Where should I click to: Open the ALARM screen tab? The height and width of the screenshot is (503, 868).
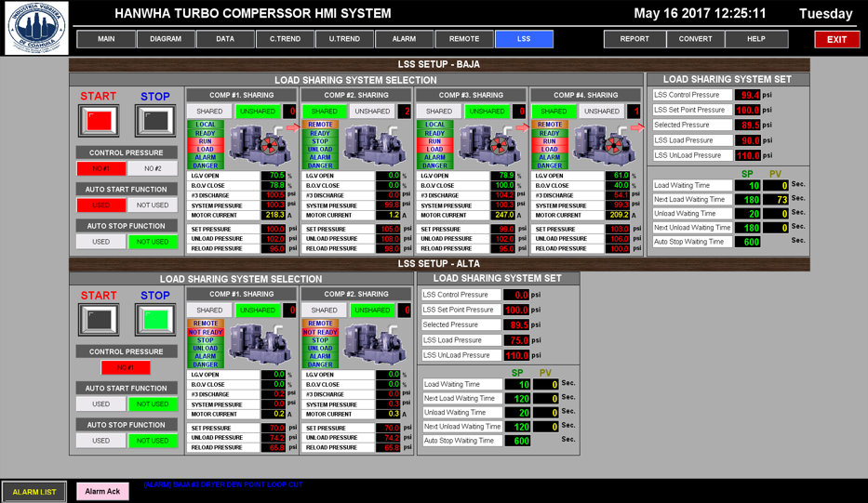click(x=404, y=39)
